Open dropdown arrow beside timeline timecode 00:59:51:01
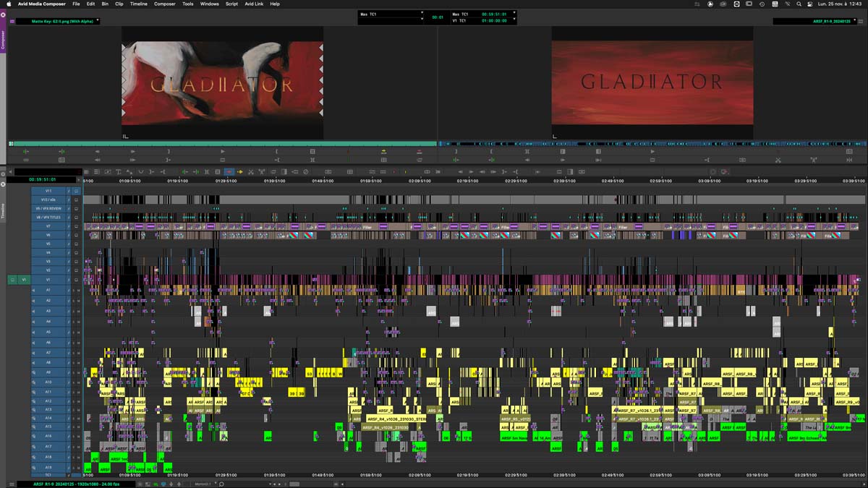 (78, 180)
